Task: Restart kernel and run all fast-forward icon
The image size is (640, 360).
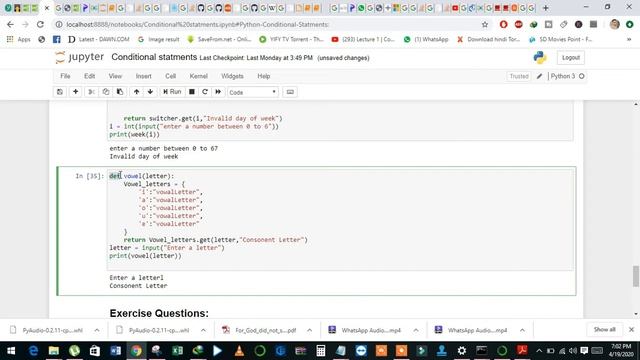Action: [x=218, y=92]
